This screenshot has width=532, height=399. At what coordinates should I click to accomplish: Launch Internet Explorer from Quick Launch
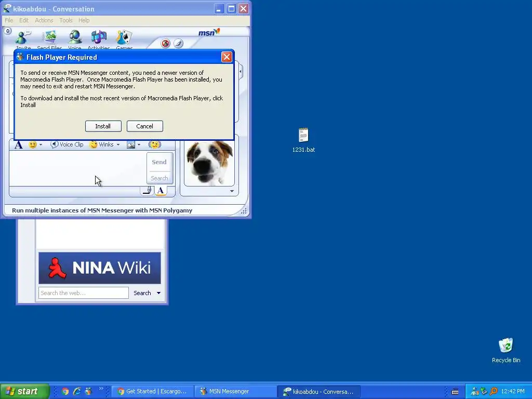[77, 391]
